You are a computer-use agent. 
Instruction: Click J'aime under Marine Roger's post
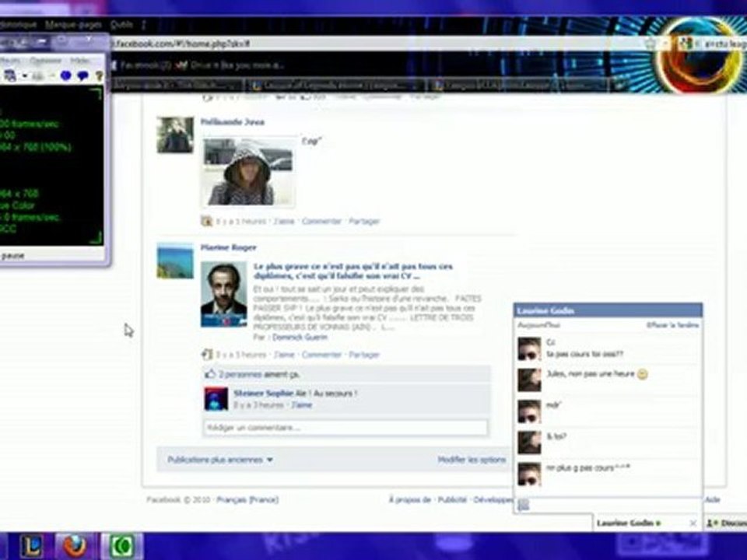click(284, 355)
